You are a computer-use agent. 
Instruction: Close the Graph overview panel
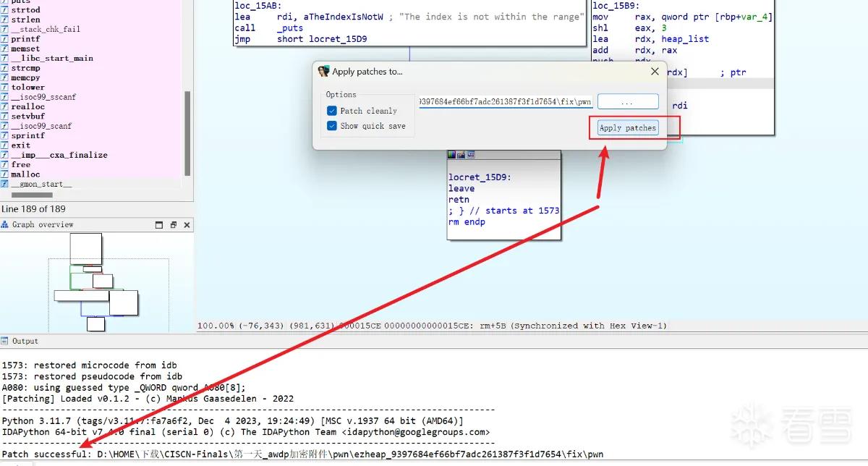[187, 225]
